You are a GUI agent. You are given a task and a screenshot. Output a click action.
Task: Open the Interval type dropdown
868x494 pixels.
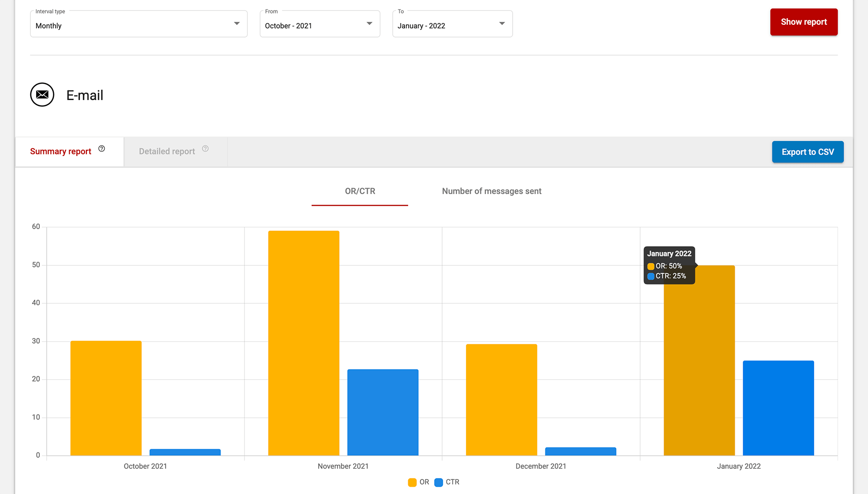click(x=138, y=24)
